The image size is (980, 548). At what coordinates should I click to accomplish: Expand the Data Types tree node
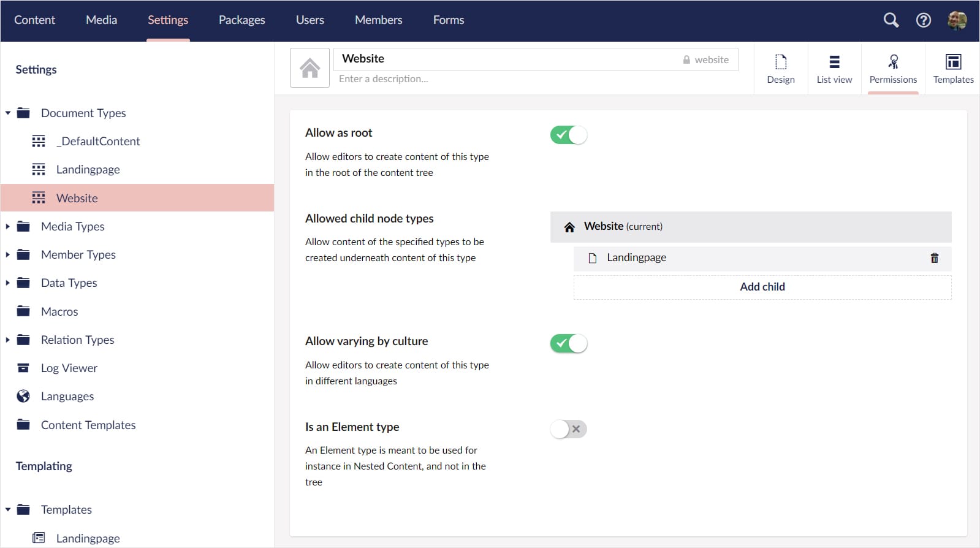point(8,283)
